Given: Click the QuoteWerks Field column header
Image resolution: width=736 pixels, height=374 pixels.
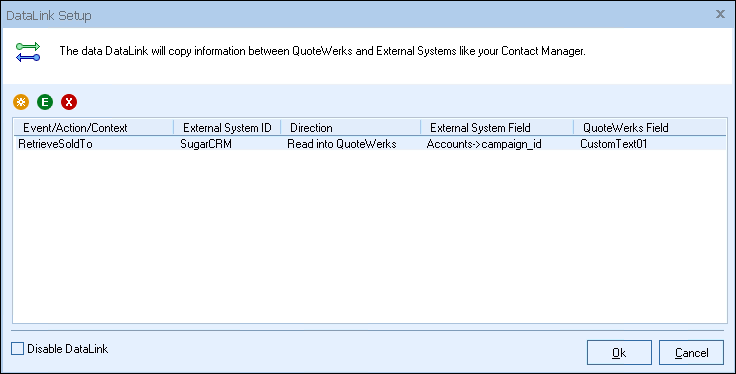Looking at the screenshot, I should (x=650, y=128).
